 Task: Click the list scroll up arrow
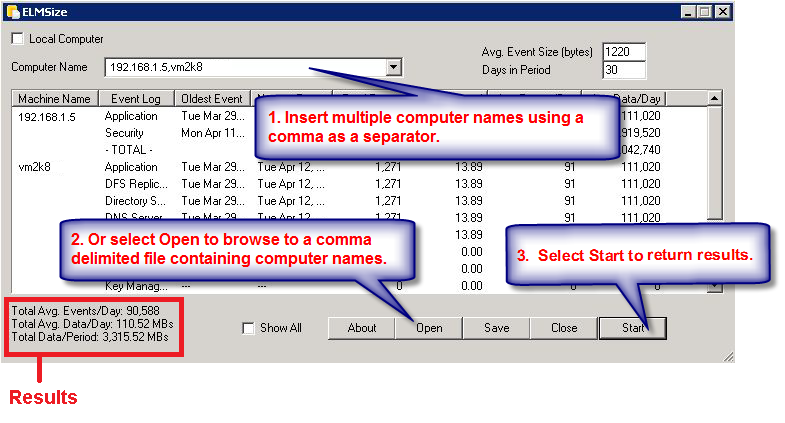pyautogui.click(x=714, y=99)
